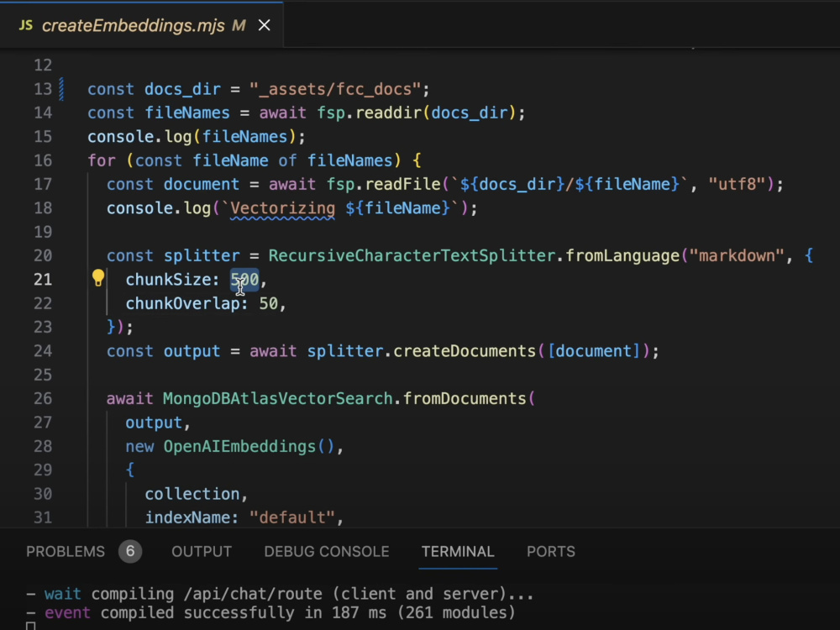Click 'compiled successfully in 187 ms' terminal text

pyautogui.click(x=244, y=612)
